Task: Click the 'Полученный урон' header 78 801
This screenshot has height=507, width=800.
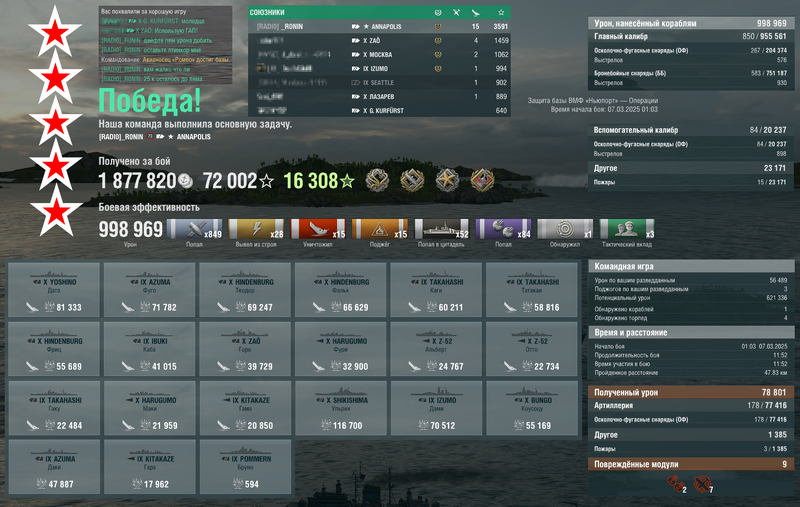Action: point(691,392)
